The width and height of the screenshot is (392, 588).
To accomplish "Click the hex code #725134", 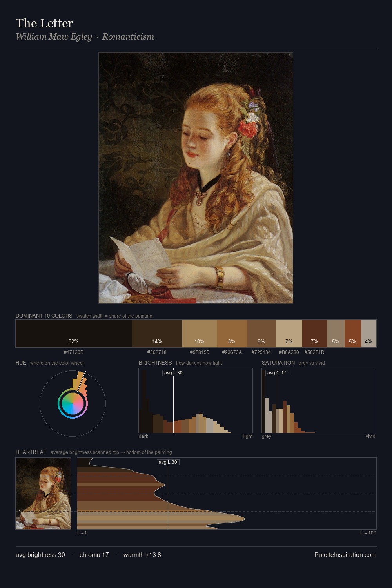I will pos(261,352).
